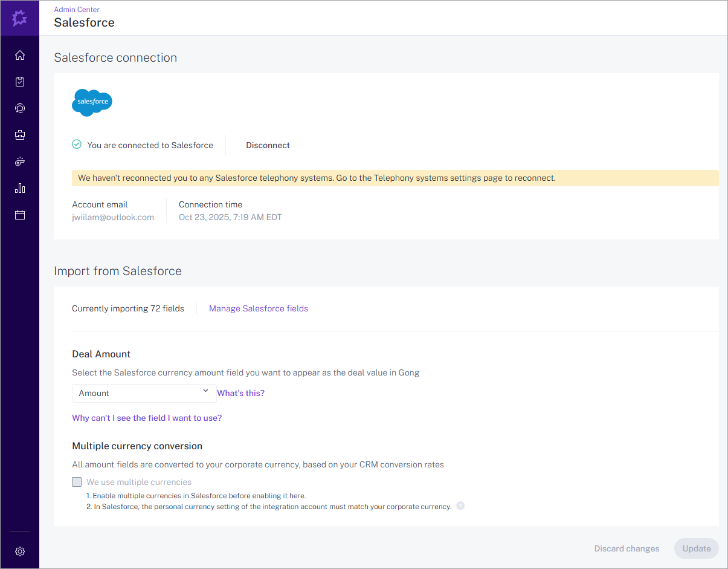This screenshot has height=569, width=728.
Task: Click Import from Salesforce heading
Action: [x=118, y=271]
